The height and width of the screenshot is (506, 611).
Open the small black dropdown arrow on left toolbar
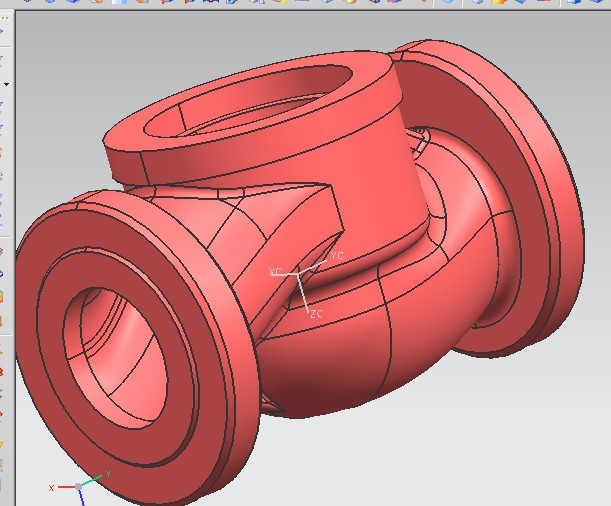[6, 84]
